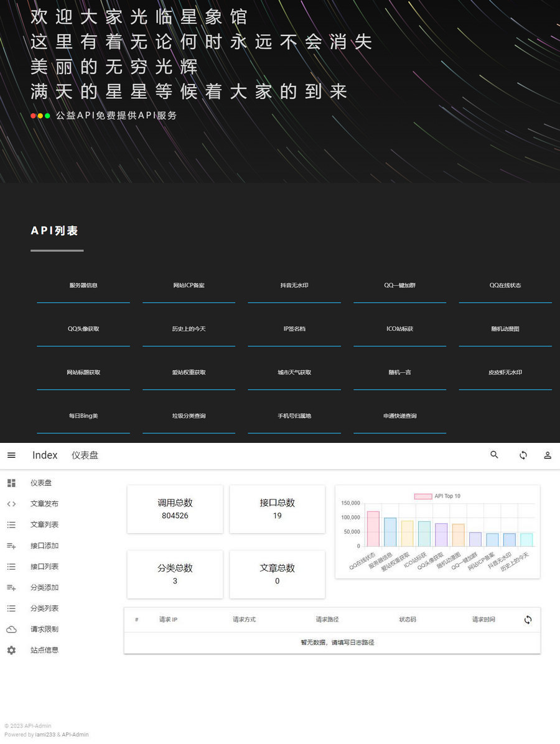Visit the iami233 footer link
Screen dimensions: 560x744
click(41, 734)
